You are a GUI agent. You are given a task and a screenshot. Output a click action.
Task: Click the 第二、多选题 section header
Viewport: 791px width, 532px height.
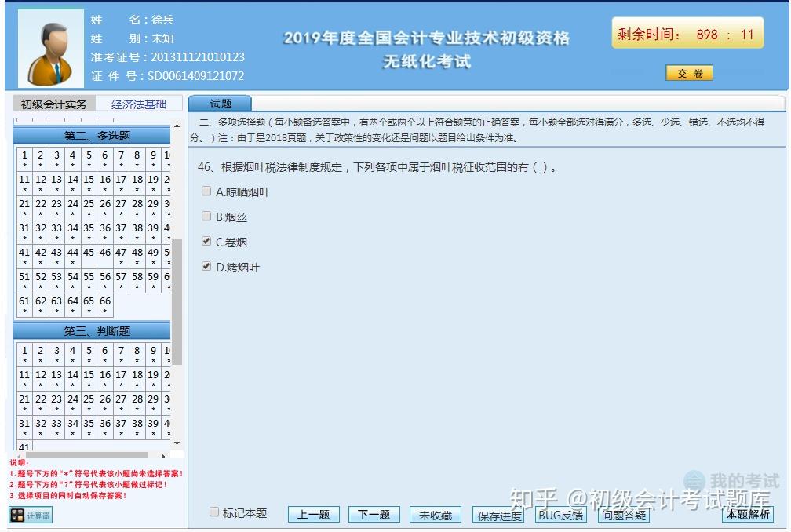(92, 136)
